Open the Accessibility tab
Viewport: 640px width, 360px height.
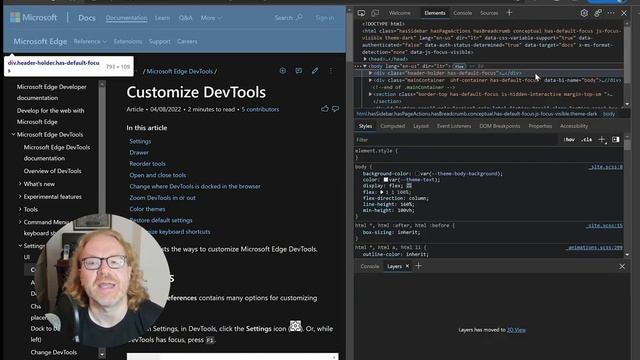click(574, 126)
